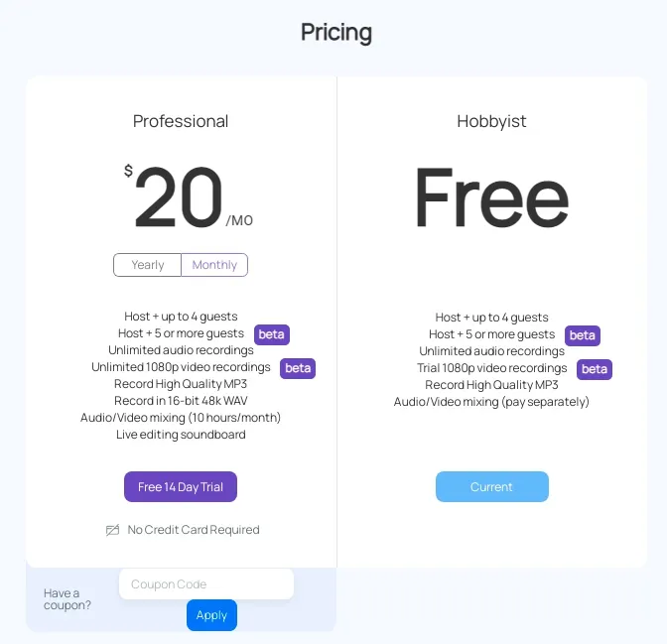This screenshot has width=667, height=644.
Task: Start the Free 14 Day Trial
Action: click(x=181, y=487)
